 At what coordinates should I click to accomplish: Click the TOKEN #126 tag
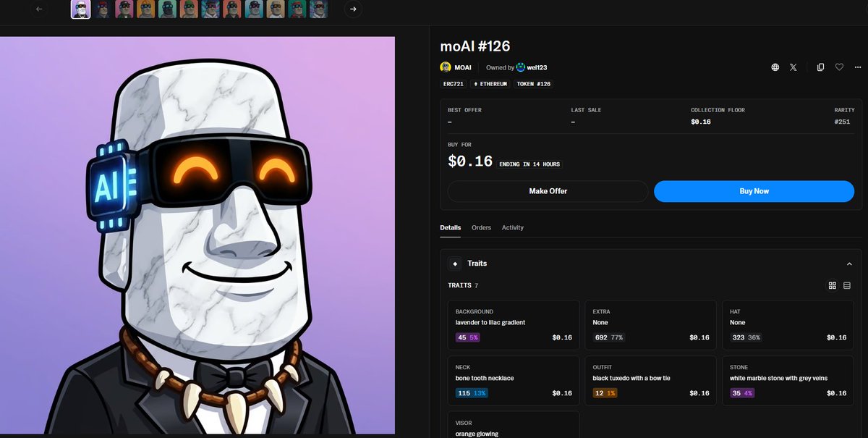click(534, 84)
